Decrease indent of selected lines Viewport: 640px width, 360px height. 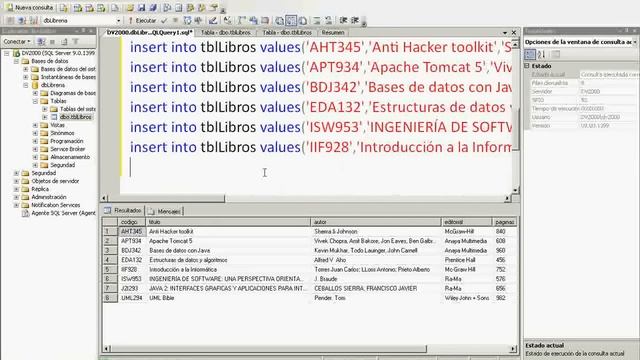(x=343, y=20)
